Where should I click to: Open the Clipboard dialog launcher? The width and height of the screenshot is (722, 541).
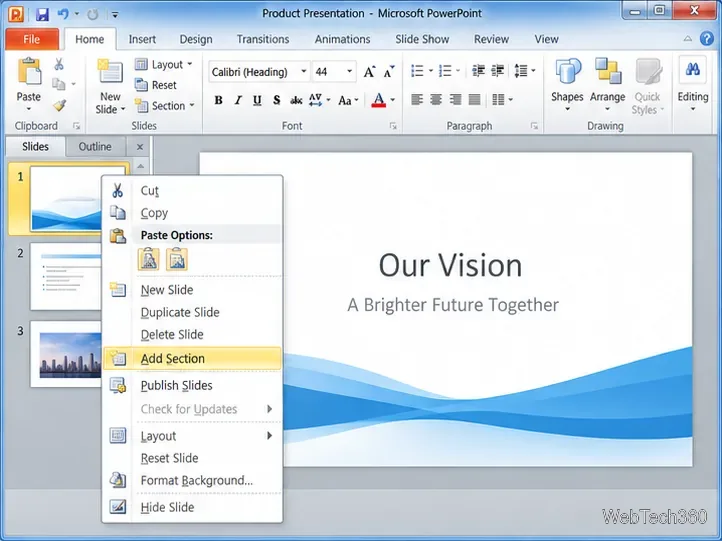pyautogui.click(x=76, y=126)
